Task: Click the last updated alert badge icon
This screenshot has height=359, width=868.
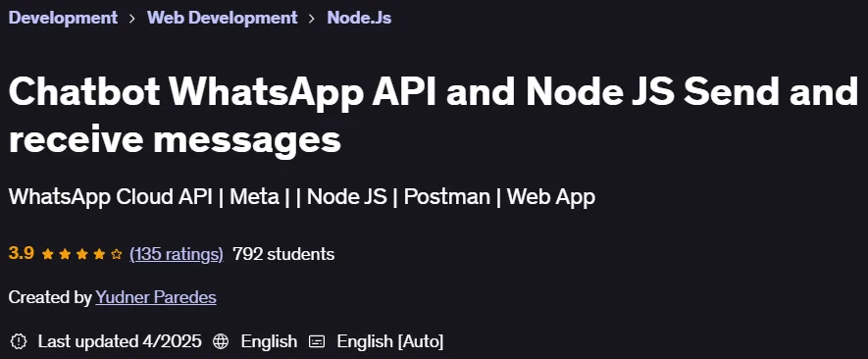Action: coord(19,341)
